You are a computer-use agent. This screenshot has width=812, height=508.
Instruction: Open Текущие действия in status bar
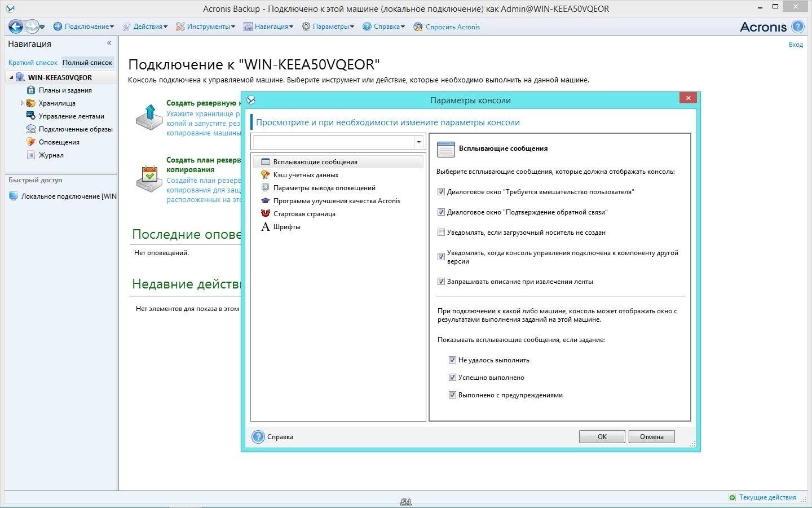767,497
